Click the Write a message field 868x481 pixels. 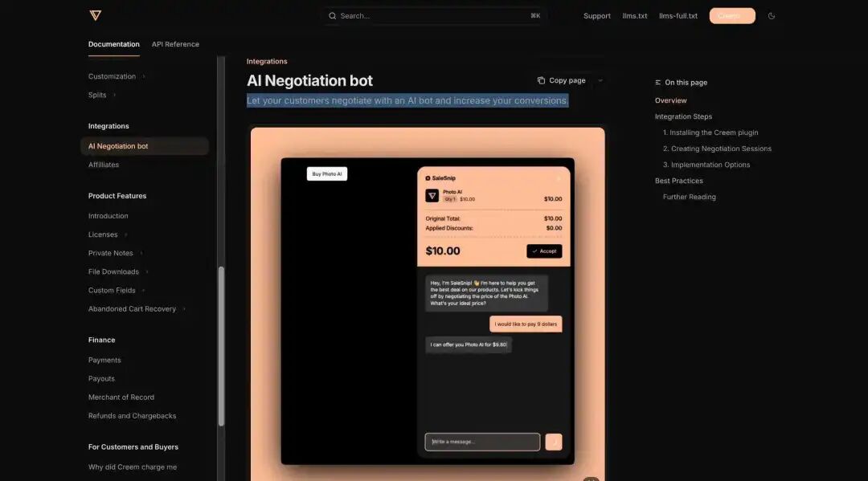point(482,442)
